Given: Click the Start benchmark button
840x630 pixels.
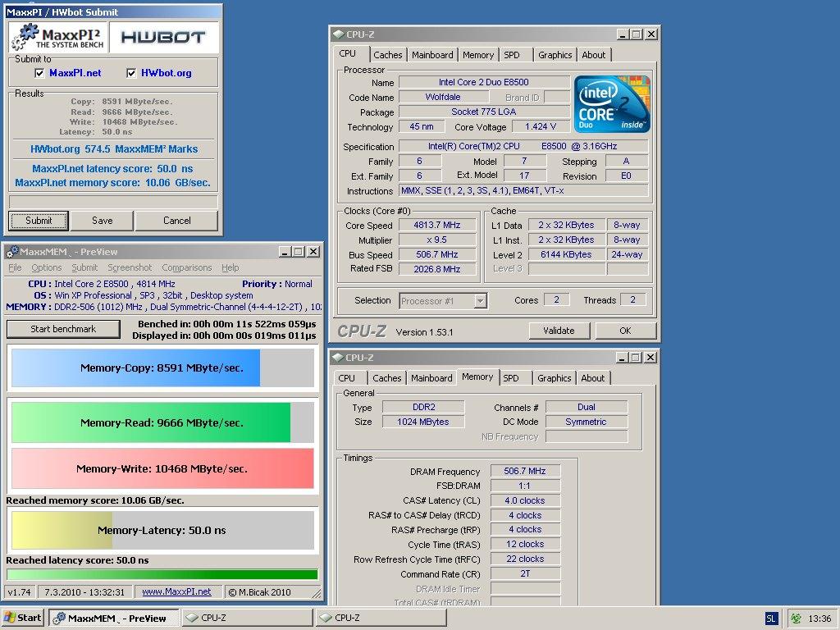Looking at the screenshot, I should click(x=63, y=329).
